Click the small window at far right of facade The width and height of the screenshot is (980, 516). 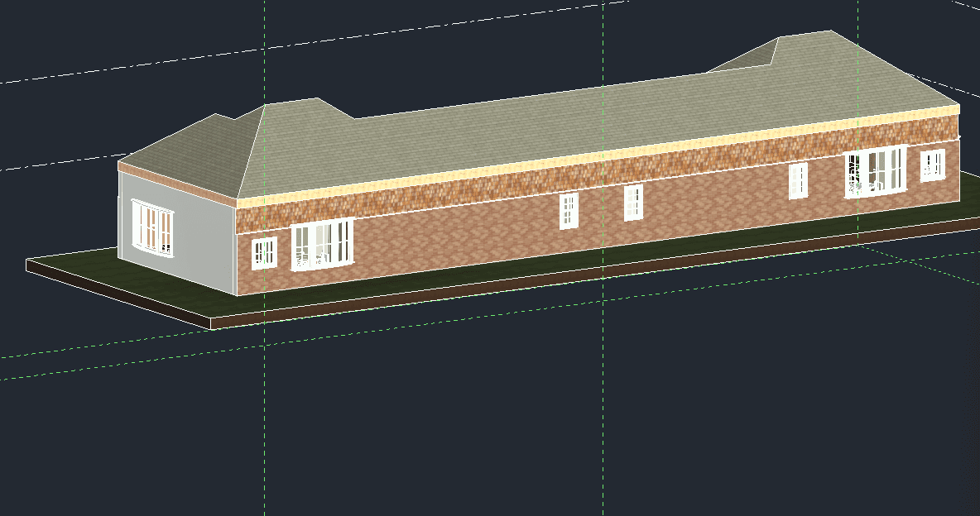pos(932,165)
